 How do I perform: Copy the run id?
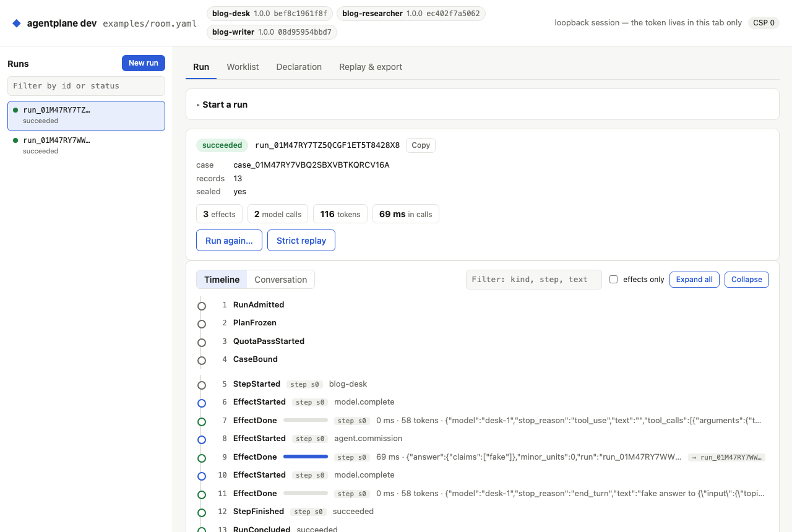pyautogui.click(x=421, y=145)
